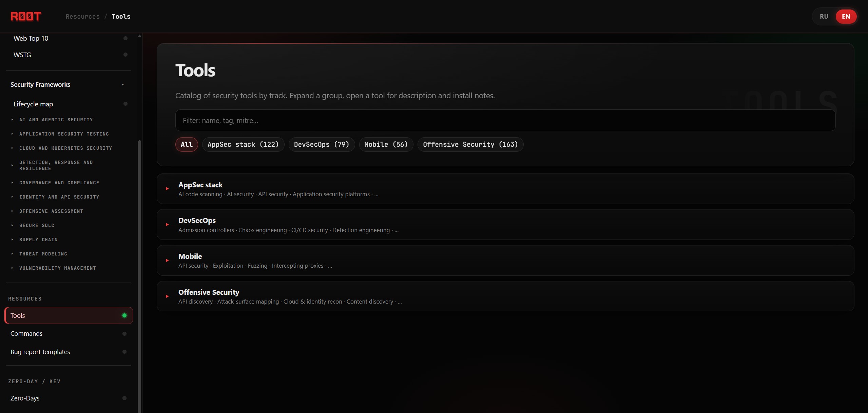Click the status dot next to WSTG
Viewport: 868px width, 413px height.
(126, 55)
